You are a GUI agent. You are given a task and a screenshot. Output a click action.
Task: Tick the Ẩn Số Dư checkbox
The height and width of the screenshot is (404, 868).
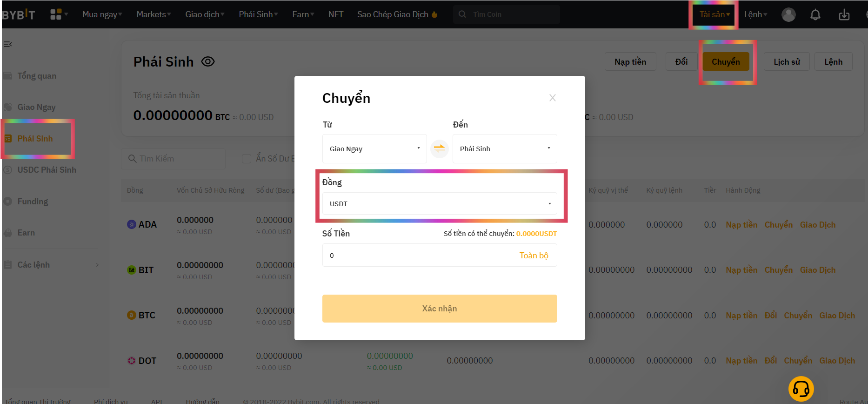coord(247,159)
